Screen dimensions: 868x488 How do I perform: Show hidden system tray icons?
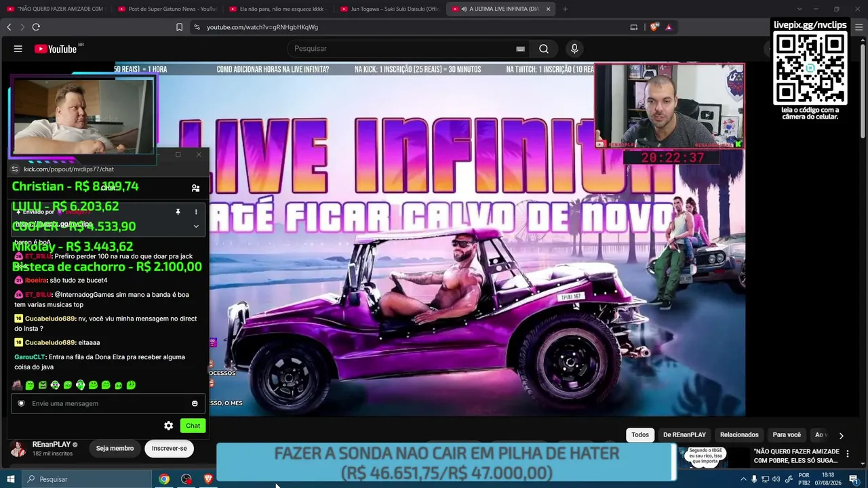[x=743, y=479]
